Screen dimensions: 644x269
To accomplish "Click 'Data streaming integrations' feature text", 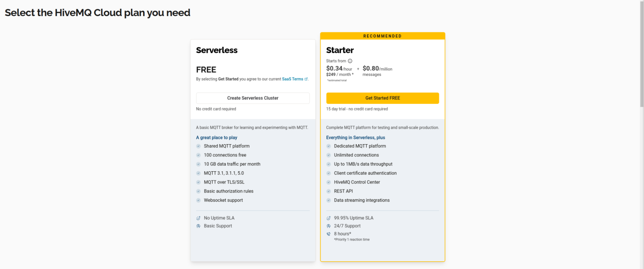I will click(362, 200).
